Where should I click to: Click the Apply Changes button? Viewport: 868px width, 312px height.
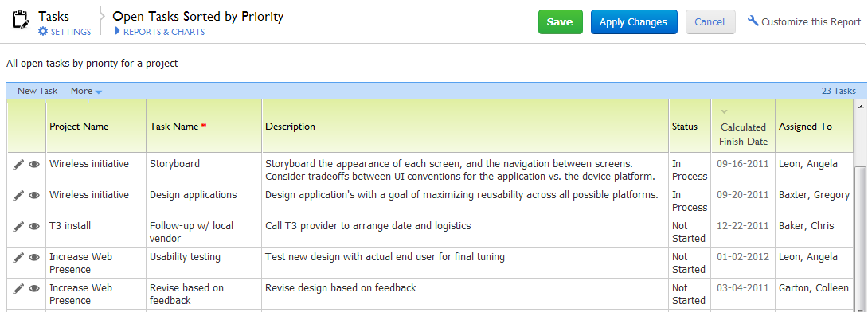click(634, 22)
